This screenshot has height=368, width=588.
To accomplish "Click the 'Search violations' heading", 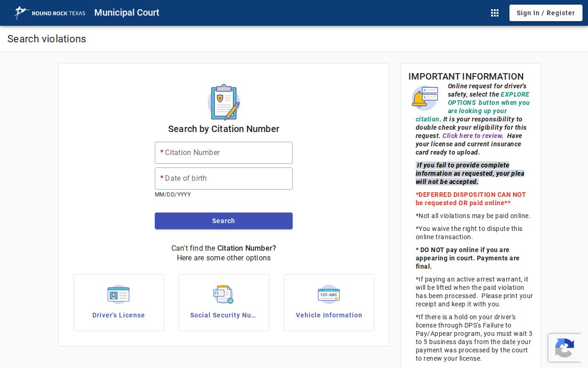I will (x=47, y=39).
